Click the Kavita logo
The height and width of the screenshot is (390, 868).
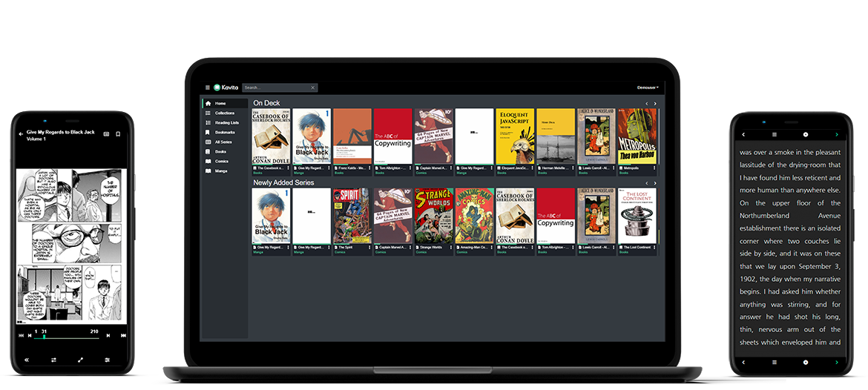point(225,87)
